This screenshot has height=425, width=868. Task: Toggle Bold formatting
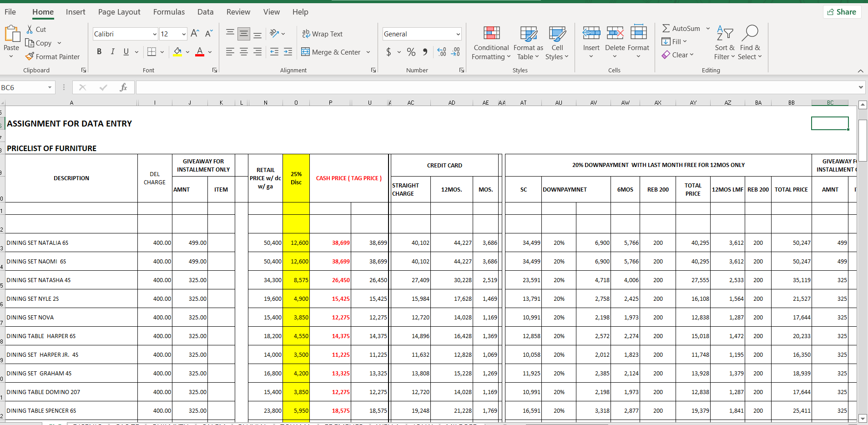[x=99, y=52]
